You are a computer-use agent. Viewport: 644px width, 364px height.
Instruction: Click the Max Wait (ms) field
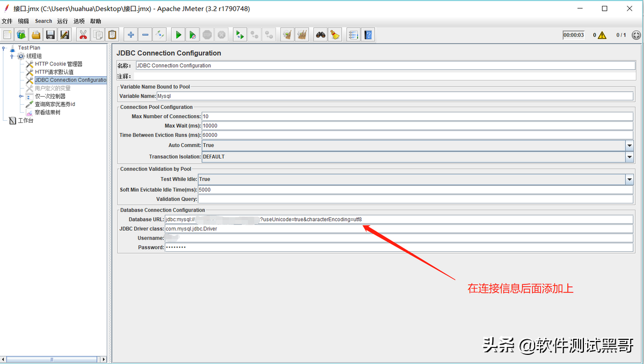pyautogui.click(x=418, y=126)
